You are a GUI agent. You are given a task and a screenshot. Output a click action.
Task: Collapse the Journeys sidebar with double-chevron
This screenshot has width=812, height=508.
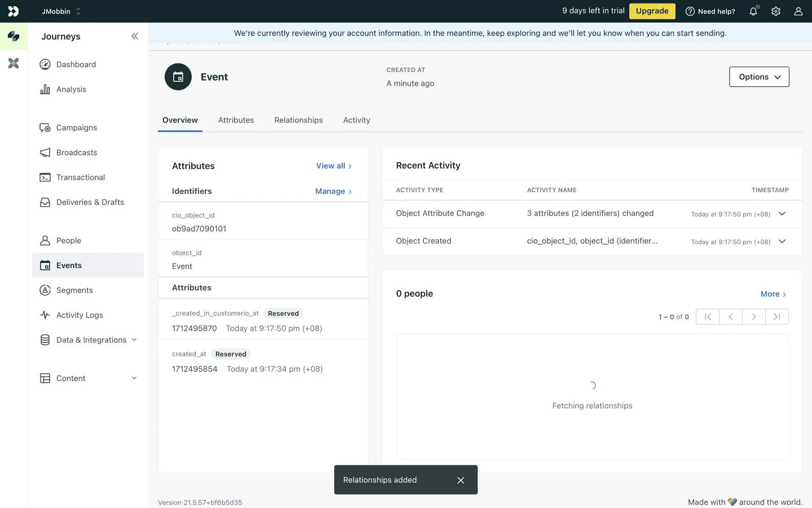pos(134,36)
